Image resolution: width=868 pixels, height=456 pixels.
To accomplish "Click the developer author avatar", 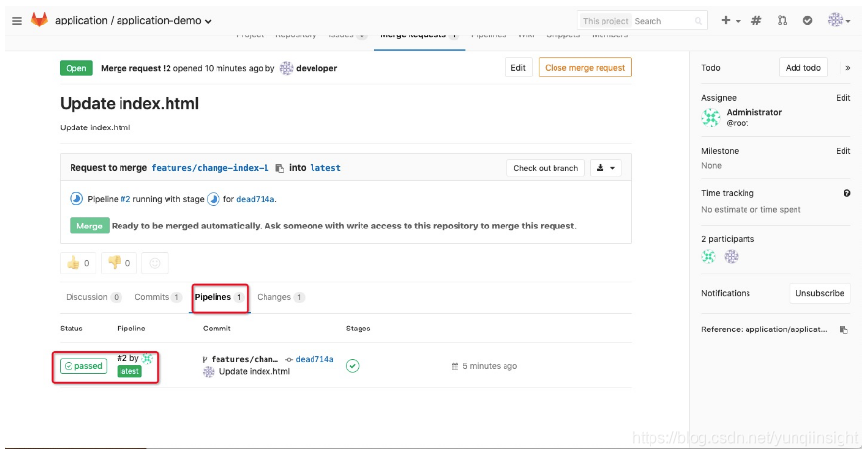I will [x=286, y=68].
